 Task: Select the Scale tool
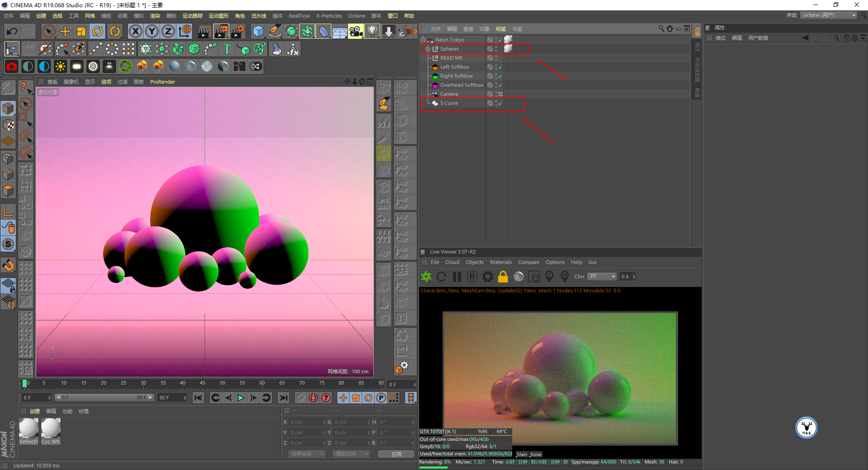click(81, 31)
